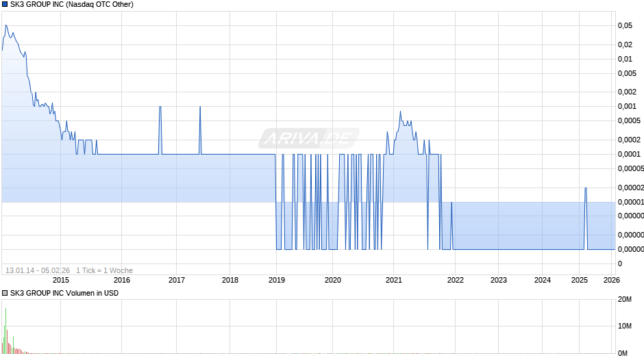Viewport: 644px width, 360px height.
Task: Click the 2022 year label on x-axis
Action: tap(455, 280)
